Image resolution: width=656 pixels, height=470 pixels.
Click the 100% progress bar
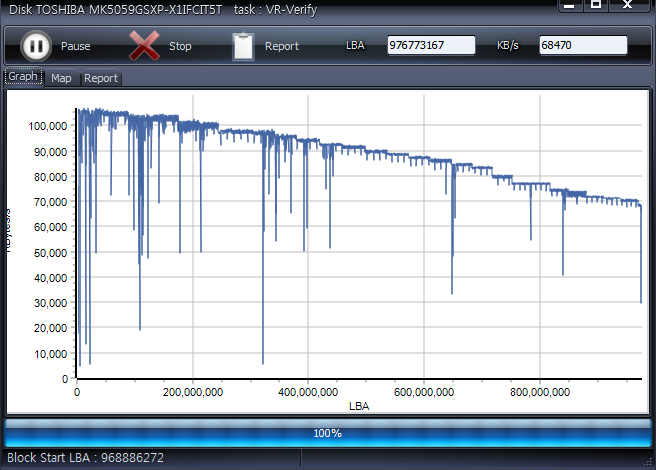pyautogui.click(x=327, y=433)
